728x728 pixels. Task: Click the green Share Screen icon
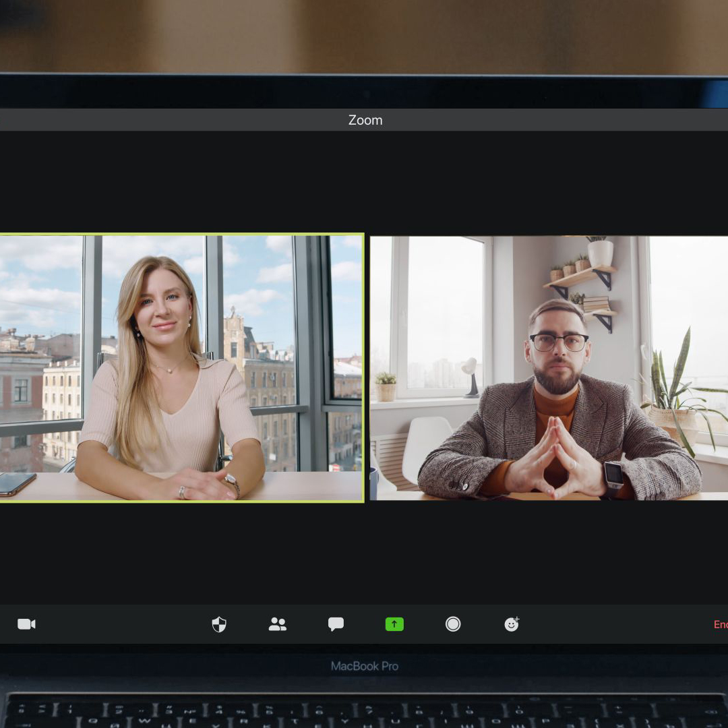(x=394, y=624)
